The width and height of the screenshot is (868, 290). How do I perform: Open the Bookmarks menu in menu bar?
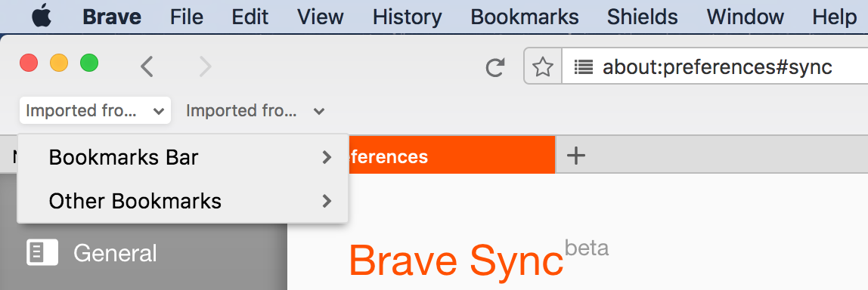pos(524,17)
